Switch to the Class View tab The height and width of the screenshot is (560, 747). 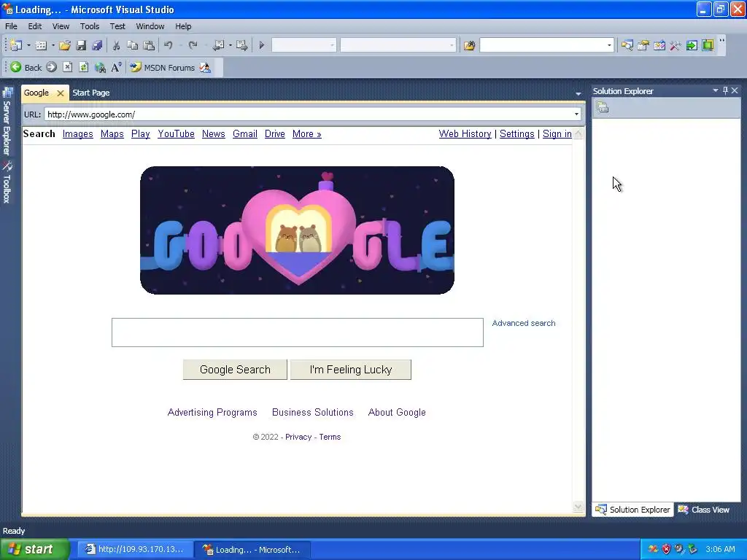click(705, 510)
